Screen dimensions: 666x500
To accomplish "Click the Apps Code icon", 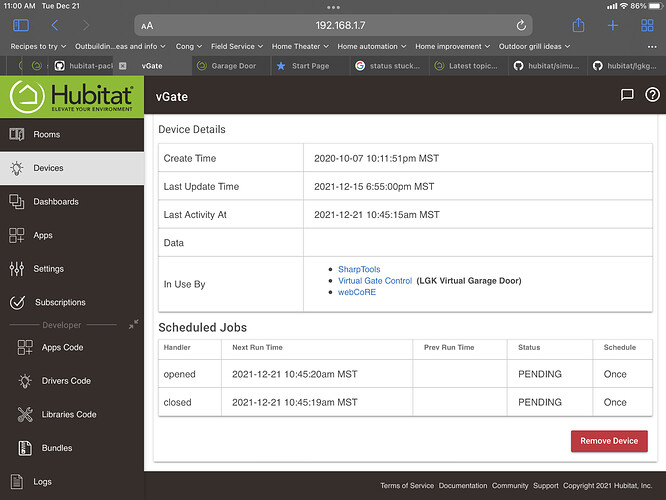I will (x=25, y=347).
